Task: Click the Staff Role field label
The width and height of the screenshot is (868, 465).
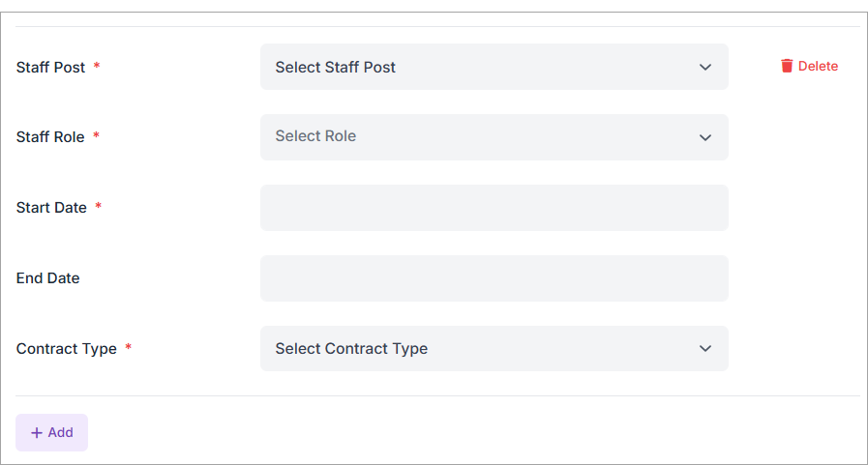Action: tap(50, 137)
